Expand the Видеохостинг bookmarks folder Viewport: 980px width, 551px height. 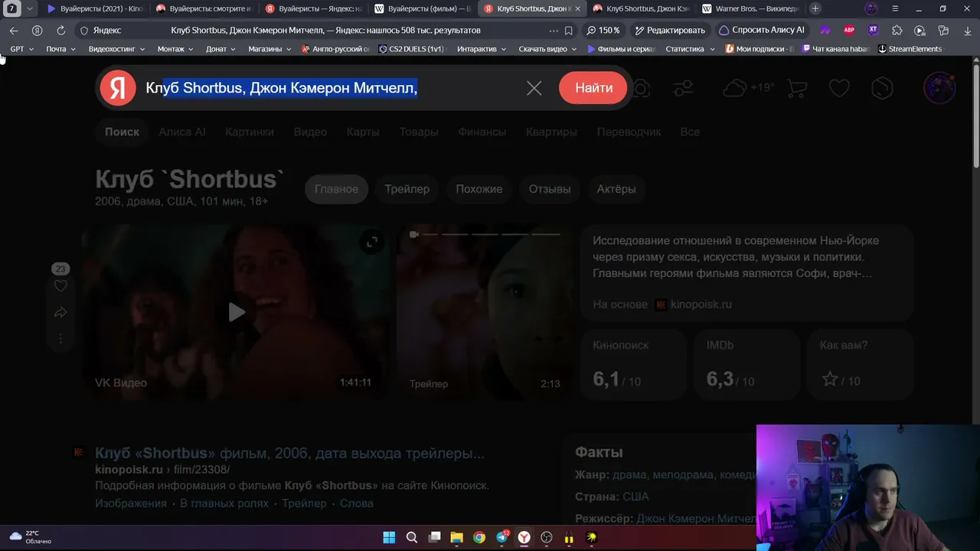tap(117, 49)
